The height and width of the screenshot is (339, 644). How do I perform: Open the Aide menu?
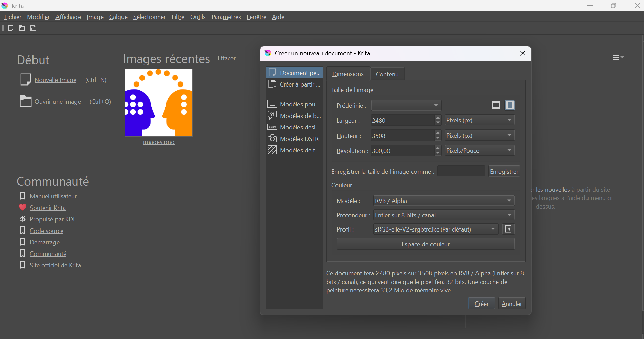(x=278, y=17)
